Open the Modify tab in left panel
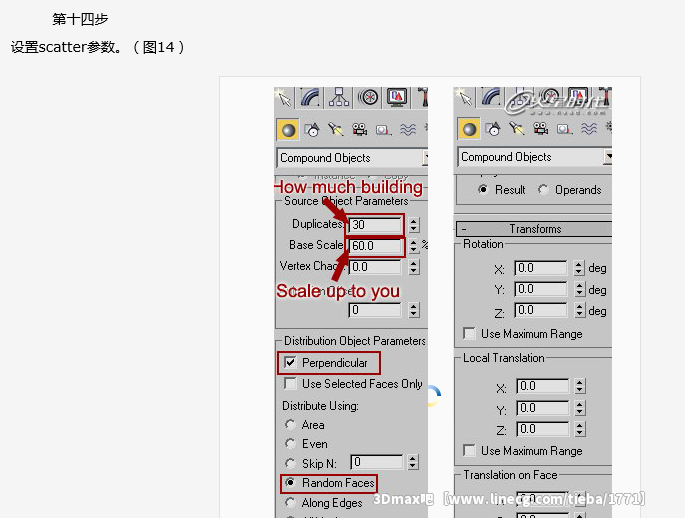The image size is (685, 518). [310, 97]
